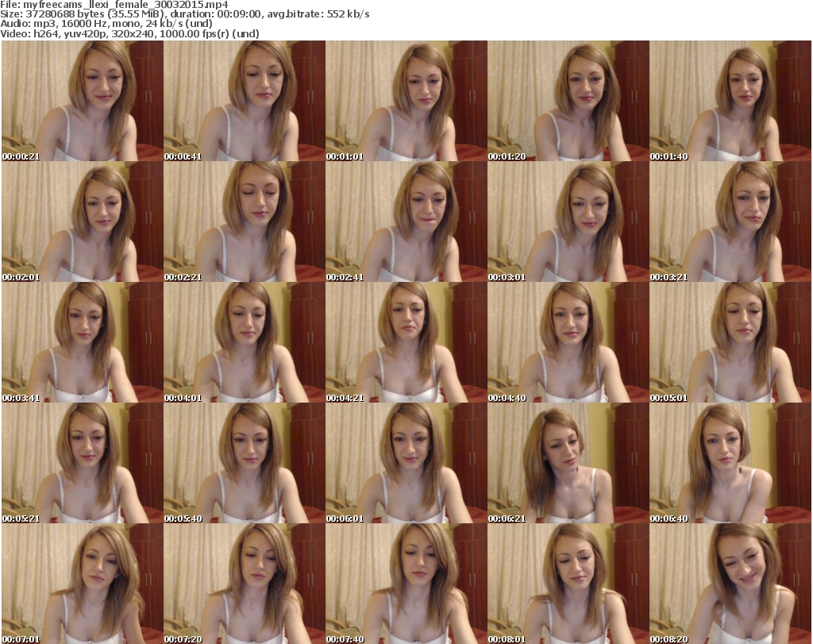The width and height of the screenshot is (813, 644).
Task: Select the thumbnail stamped 00:01:20
Action: (x=568, y=101)
